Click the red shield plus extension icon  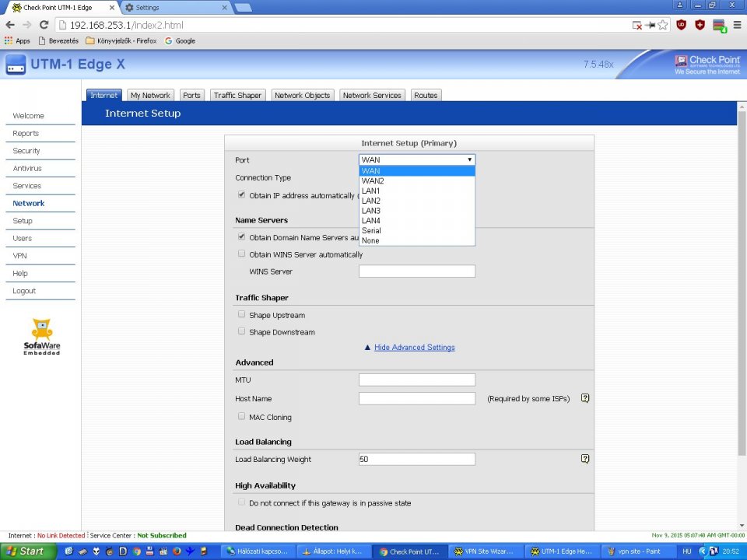(700, 25)
